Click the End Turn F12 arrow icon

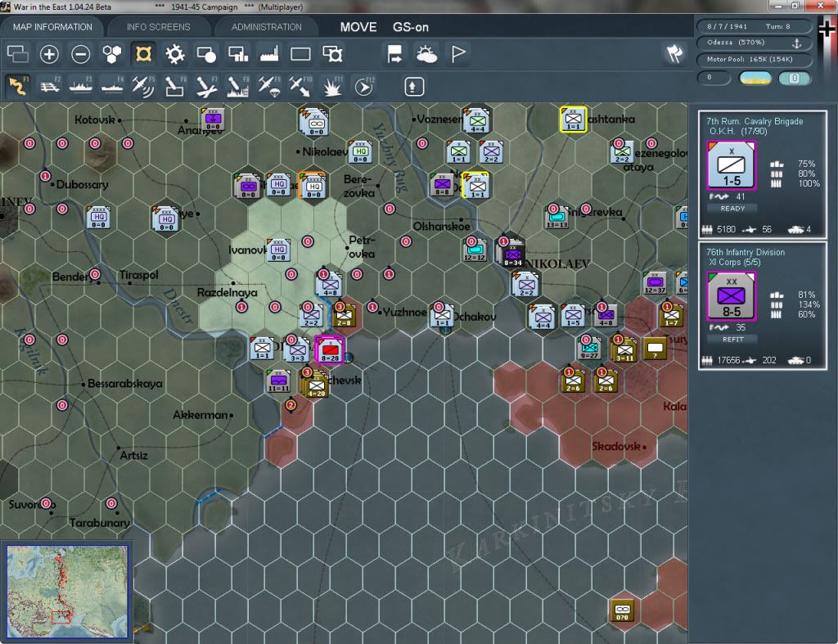coord(363,86)
